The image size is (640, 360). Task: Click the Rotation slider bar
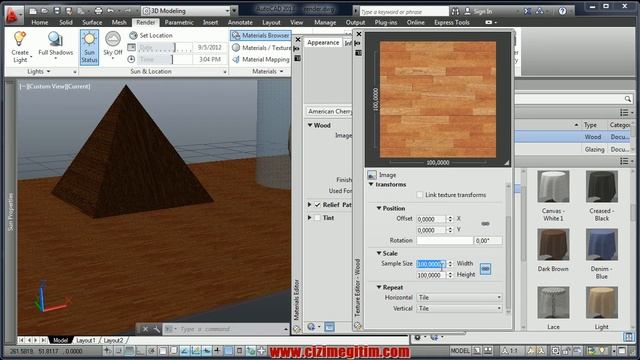(x=444, y=240)
